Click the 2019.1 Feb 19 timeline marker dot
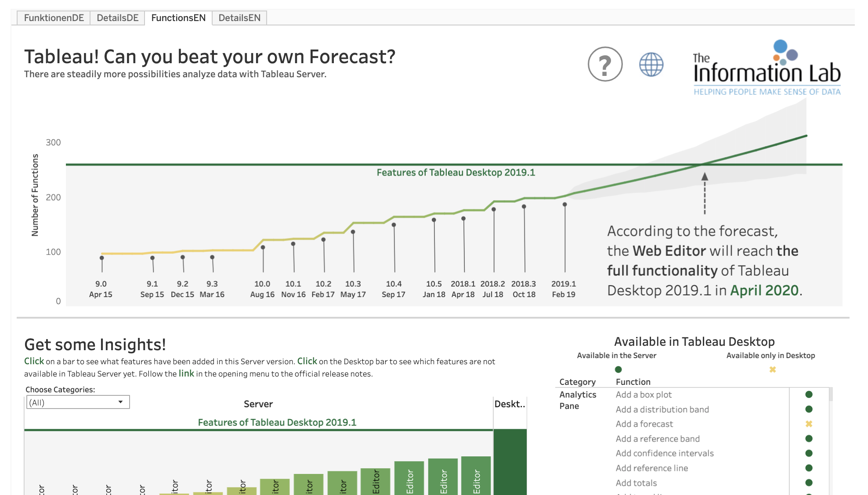This screenshot has height=495, width=868. [564, 204]
